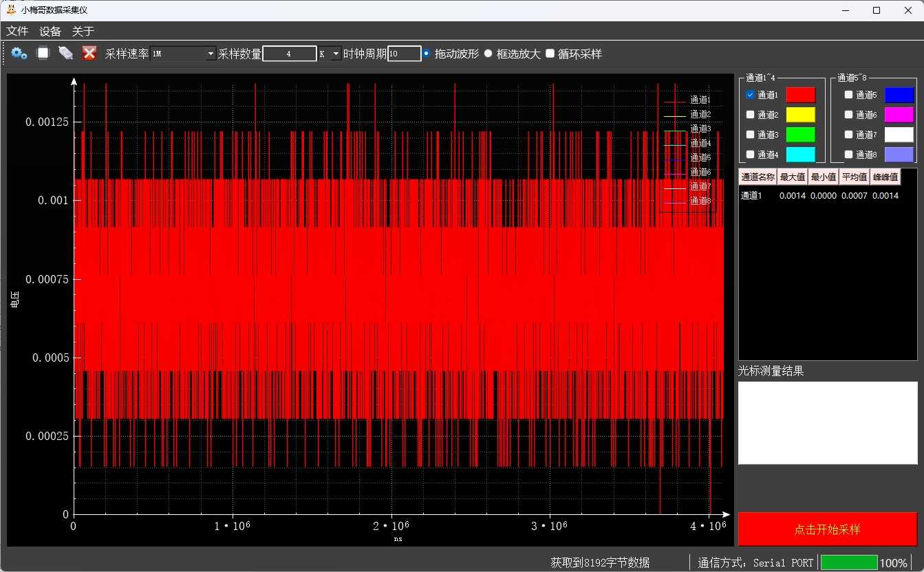Check the 通道8 checkbox

pyautogui.click(x=849, y=155)
